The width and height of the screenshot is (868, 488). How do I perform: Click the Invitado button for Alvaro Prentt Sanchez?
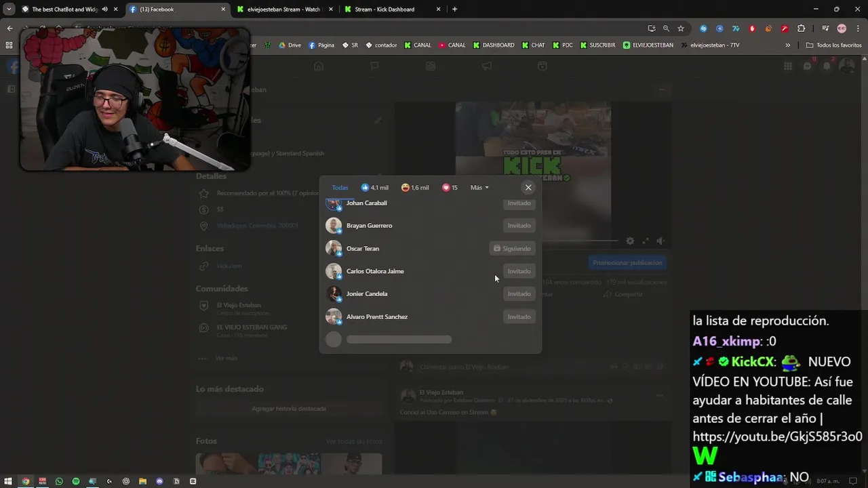click(519, 317)
